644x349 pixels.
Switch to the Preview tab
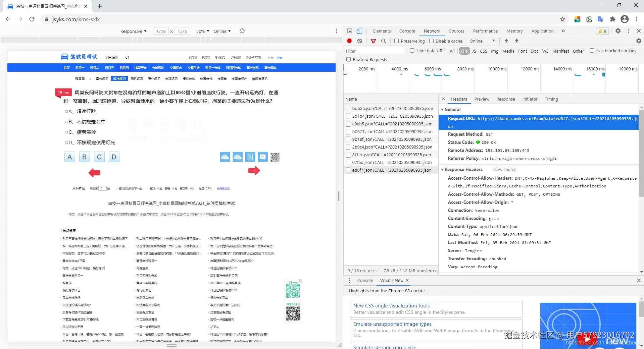click(482, 99)
